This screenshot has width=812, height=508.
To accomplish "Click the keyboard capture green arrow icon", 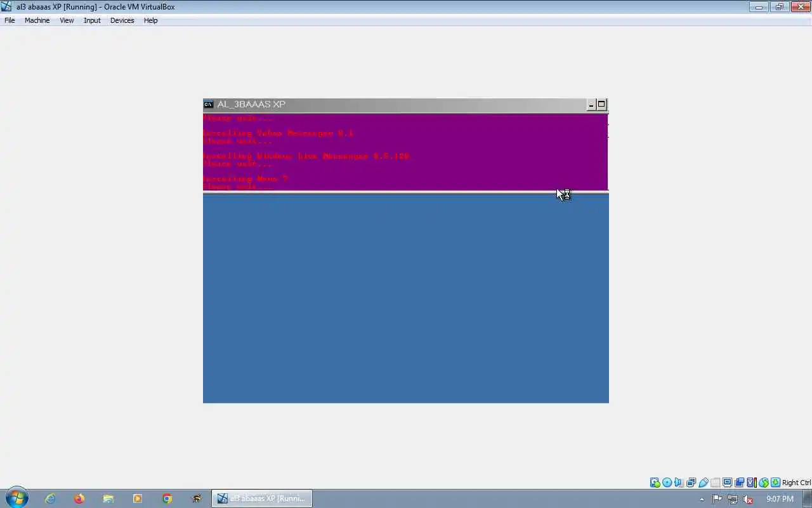I will 775,483.
